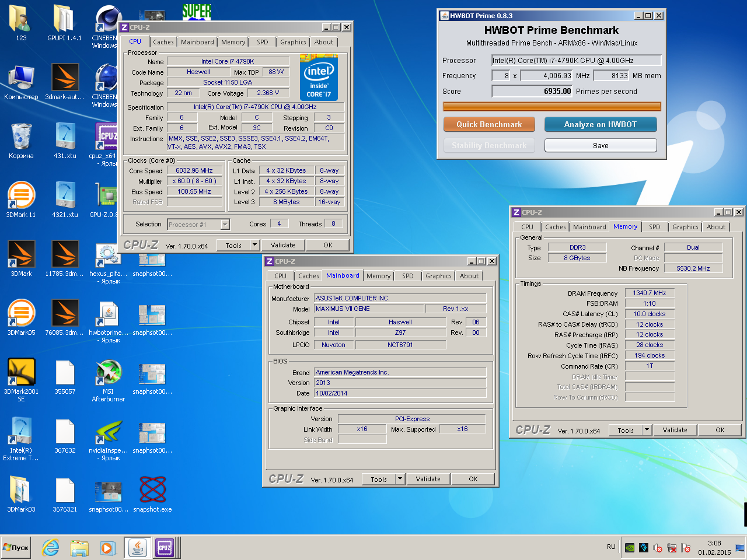747x560 pixels.
Task: Open About tab in the CPU-Z Memory window
Action: pyautogui.click(x=716, y=227)
